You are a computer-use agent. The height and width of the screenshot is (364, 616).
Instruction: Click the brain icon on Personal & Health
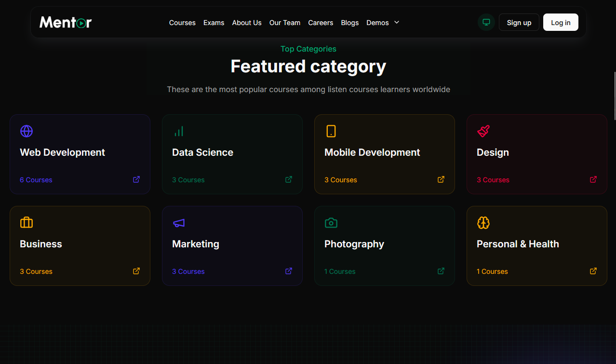[483, 223]
